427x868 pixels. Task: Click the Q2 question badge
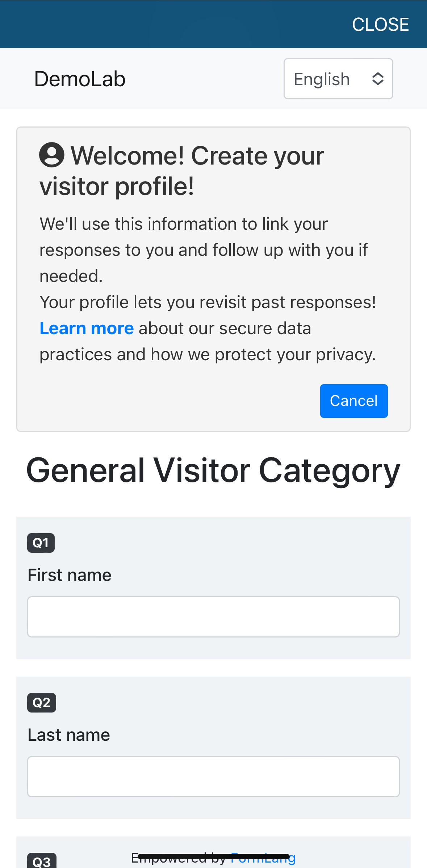point(42,703)
